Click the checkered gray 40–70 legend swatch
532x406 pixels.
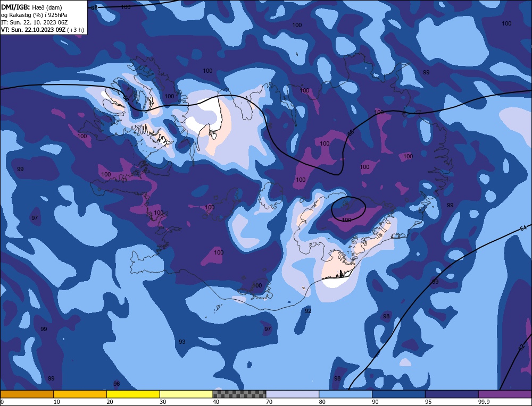239,394
